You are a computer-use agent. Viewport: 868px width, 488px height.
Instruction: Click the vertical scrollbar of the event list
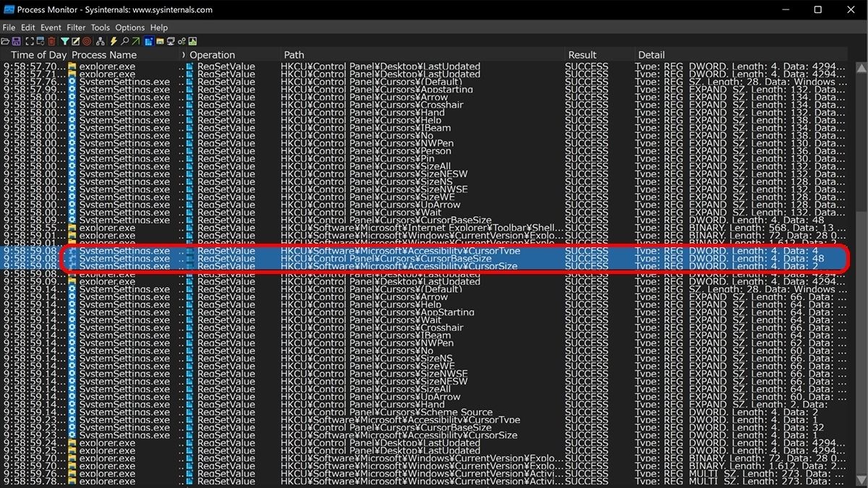[861, 275]
